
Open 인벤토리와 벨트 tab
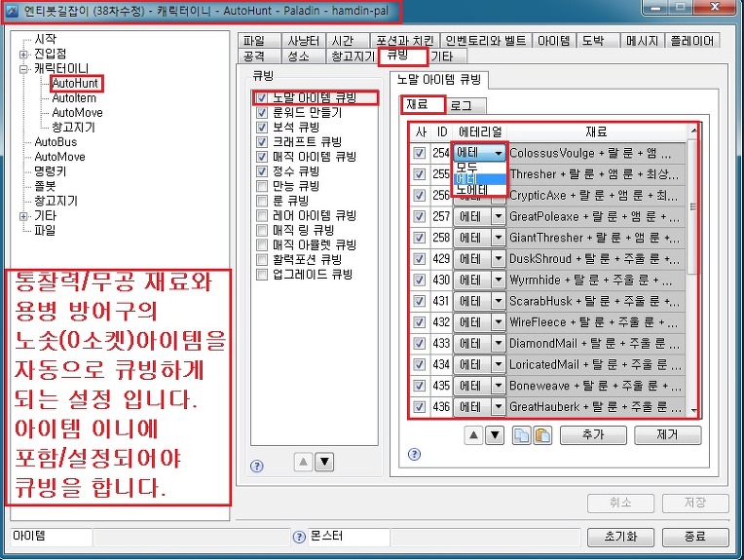click(x=486, y=41)
